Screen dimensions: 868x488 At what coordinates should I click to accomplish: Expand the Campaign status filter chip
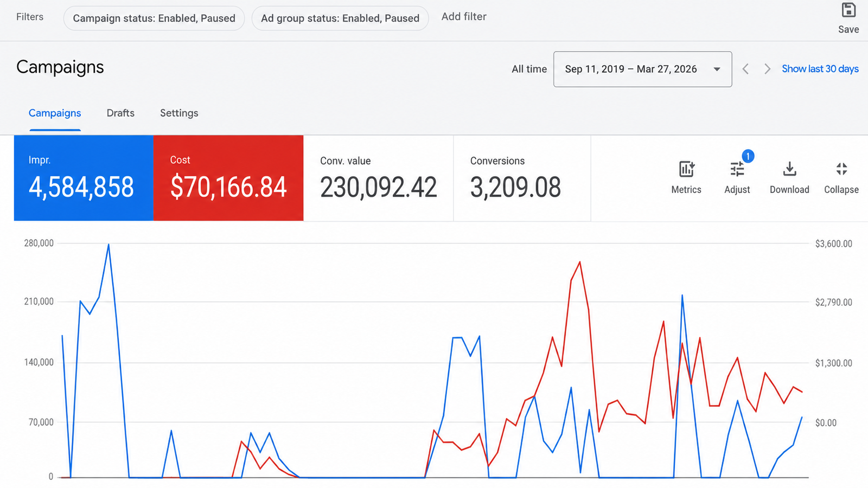pyautogui.click(x=154, y=18)
